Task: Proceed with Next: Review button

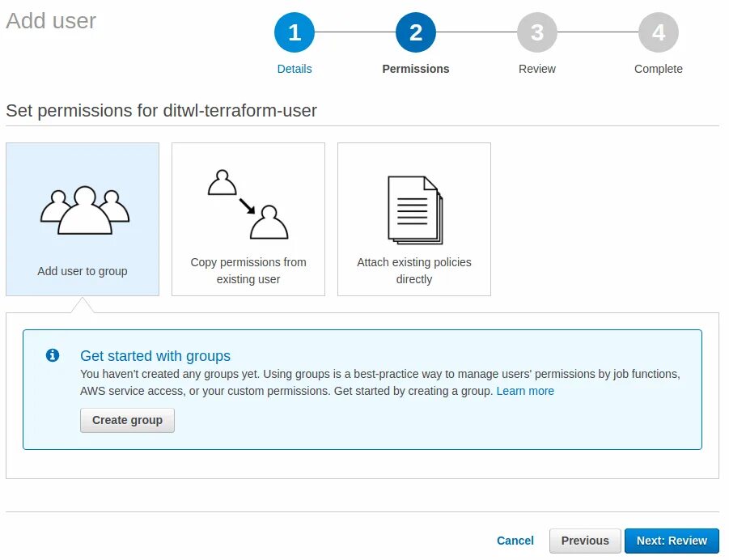Action: click(672, 541)
